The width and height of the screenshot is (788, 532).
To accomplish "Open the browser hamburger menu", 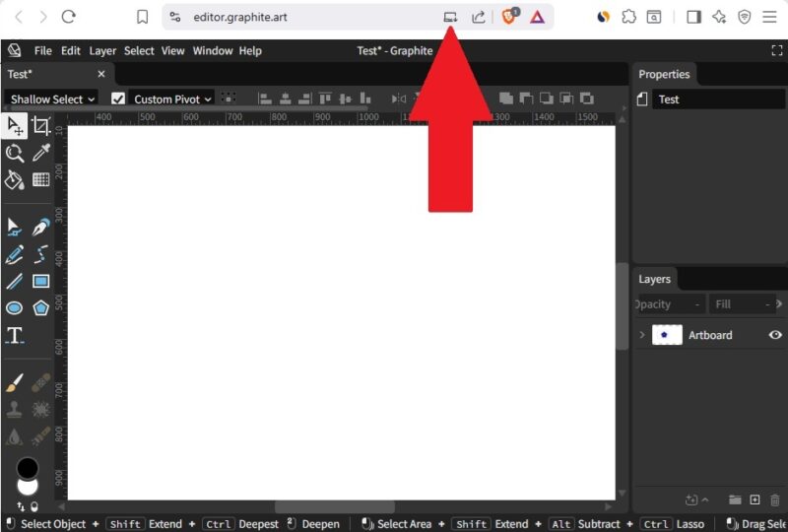I will pos(769,17).
